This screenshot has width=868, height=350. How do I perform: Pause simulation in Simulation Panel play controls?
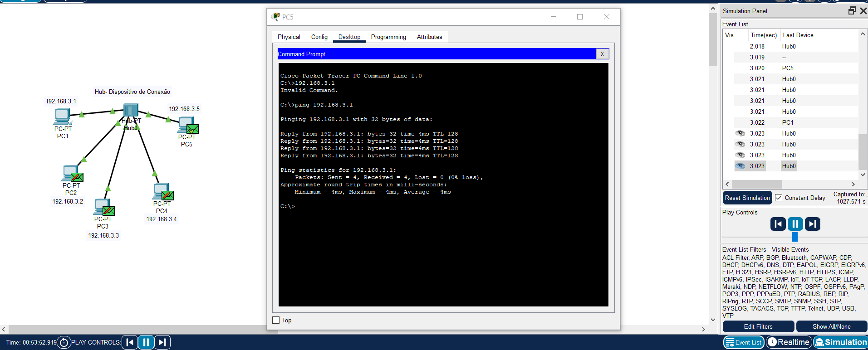(795, 224)
